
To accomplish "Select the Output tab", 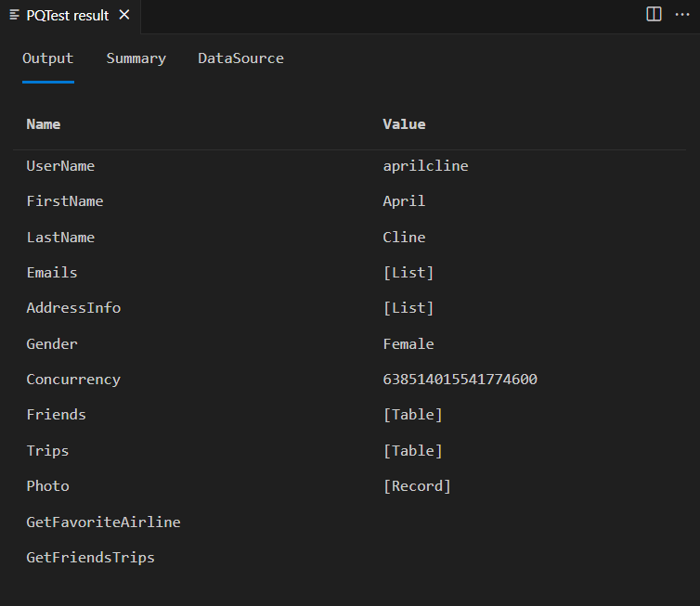I will pyautogui.click(x=47, y=58).
